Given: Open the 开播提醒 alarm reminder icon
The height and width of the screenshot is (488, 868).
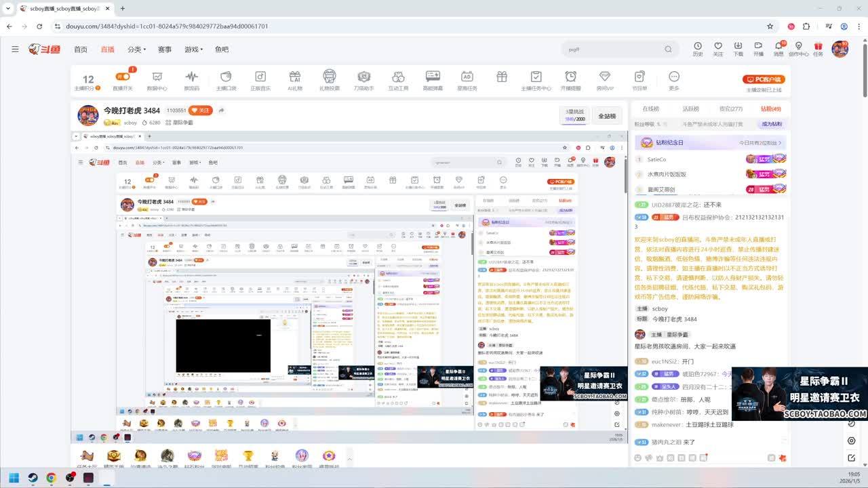Looking at the screenshot, I should [571, 81].
